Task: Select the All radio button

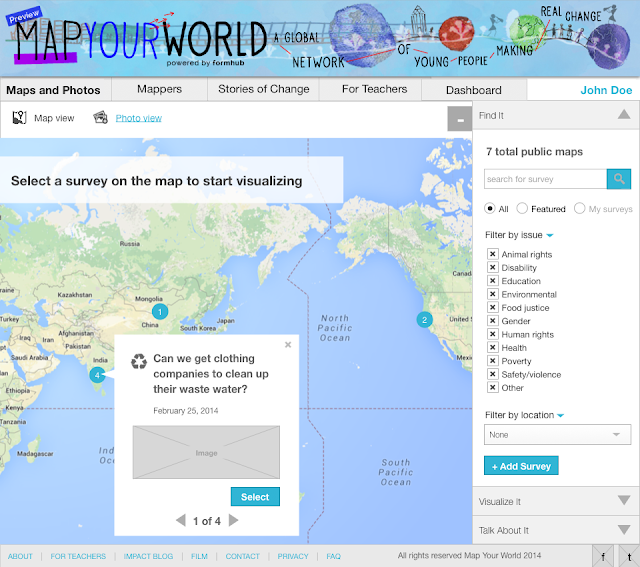Action: pos(490,209)
